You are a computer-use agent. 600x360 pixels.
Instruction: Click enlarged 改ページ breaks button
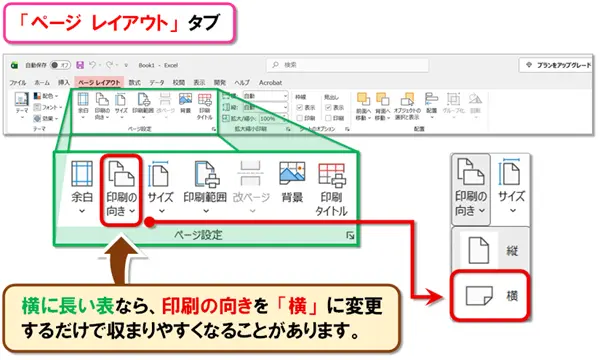point(251,187)
